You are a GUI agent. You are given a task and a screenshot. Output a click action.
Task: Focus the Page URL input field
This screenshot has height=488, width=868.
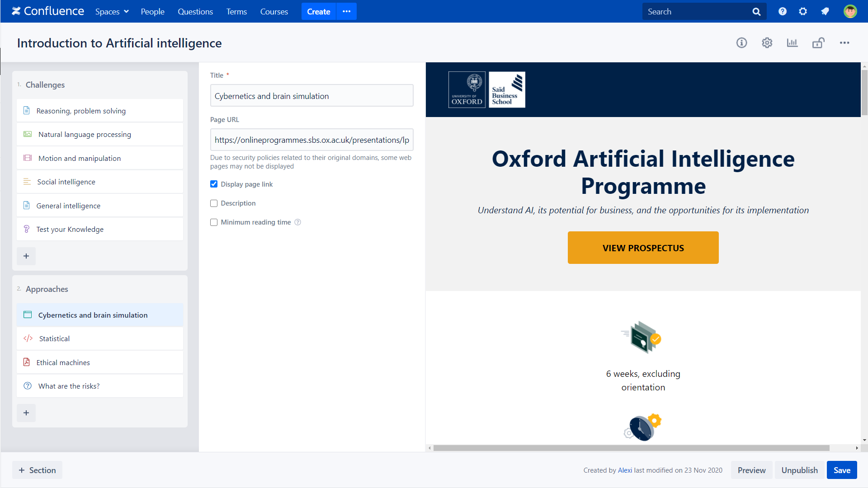coord(311,140)
